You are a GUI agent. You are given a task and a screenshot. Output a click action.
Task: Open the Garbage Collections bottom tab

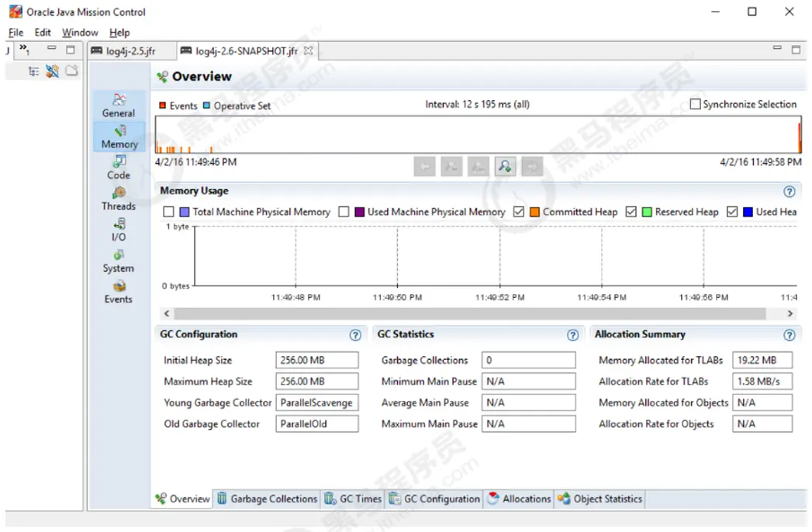[x=267, y=499]
